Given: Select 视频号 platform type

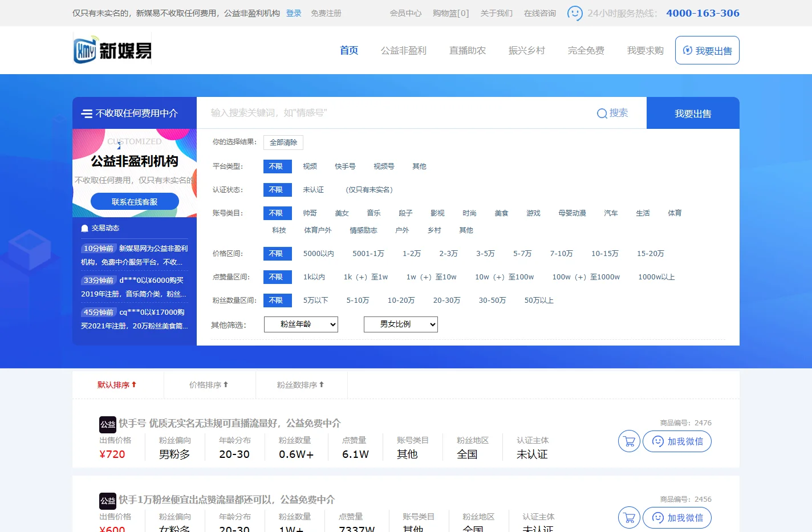Looking at the screenshot, I should point(384,166).
